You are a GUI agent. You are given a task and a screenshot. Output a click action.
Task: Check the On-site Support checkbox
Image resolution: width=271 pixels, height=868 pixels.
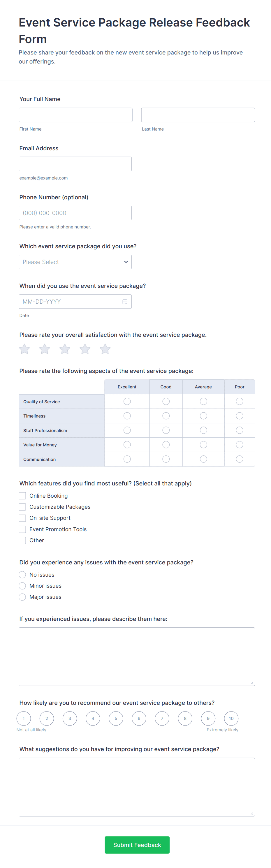22,518
